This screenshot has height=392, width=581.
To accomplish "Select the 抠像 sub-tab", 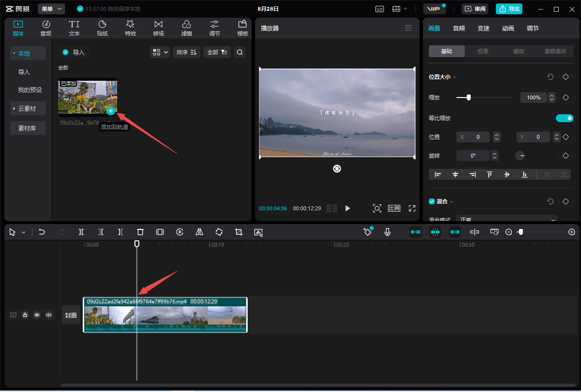I will pyautogui.click(x=483, y=51).
